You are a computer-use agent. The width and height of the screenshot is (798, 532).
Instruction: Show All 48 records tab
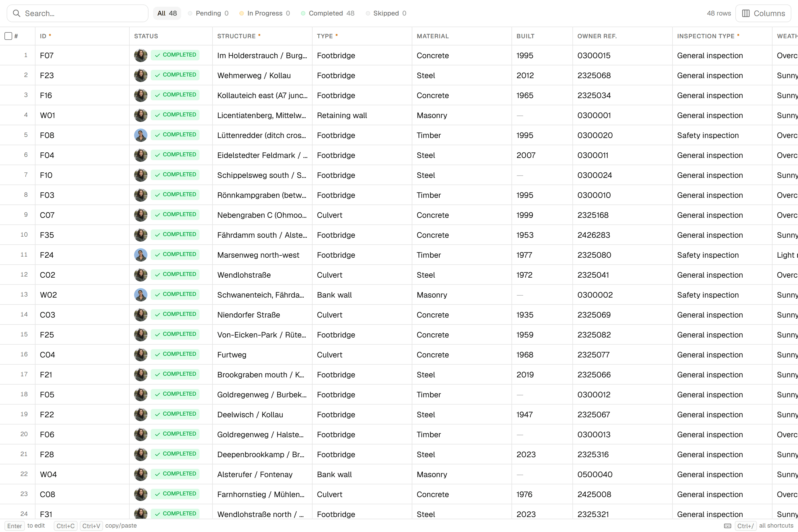tap(167, 13)
